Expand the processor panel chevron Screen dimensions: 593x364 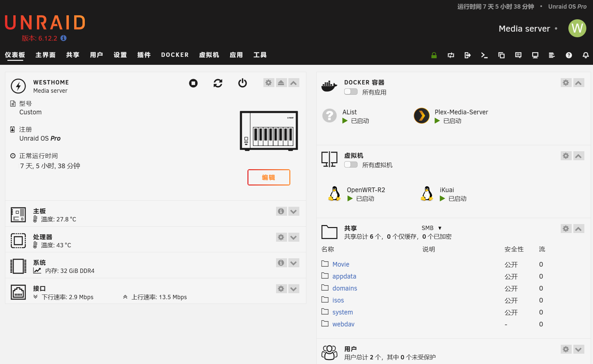coord(293,237)
